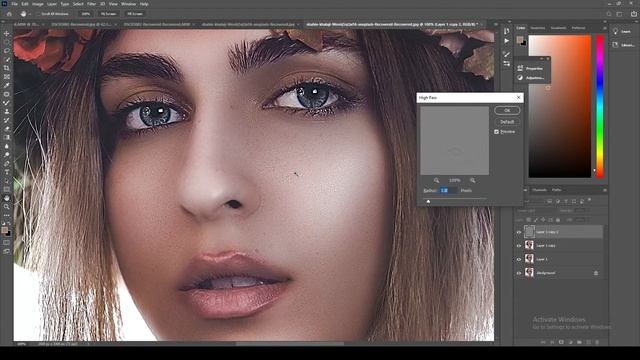The width and height of the screenshot is (640, 360).
Task: Open the Layers panel flyout menu
Action: (x=604, y=190)
